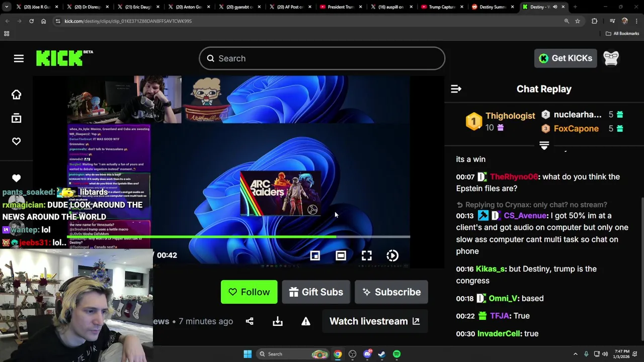Image resolution: width=644 pixels, height=362 pixels.
Task: Enter fullscreen on the clip player
Action: 367,255
